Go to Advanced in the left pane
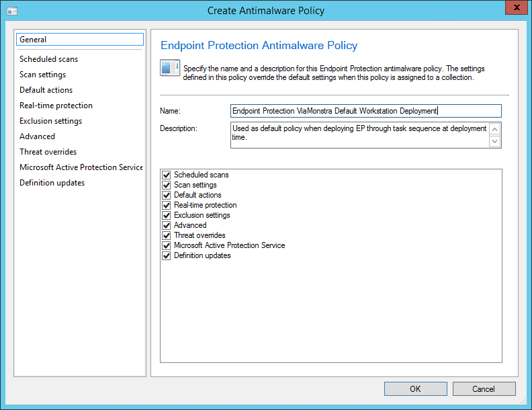This screenshot has width=532, height=410. pos(37,136)
